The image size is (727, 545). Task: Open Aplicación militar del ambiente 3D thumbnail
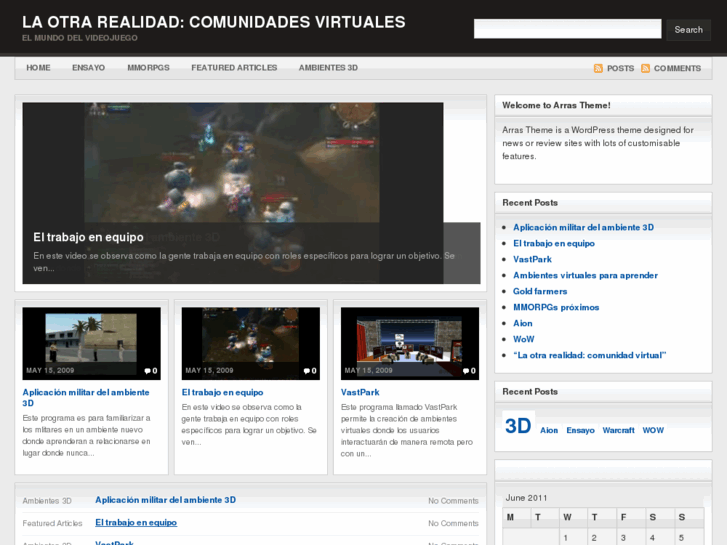pyautogui.click(x=91, y=343)
